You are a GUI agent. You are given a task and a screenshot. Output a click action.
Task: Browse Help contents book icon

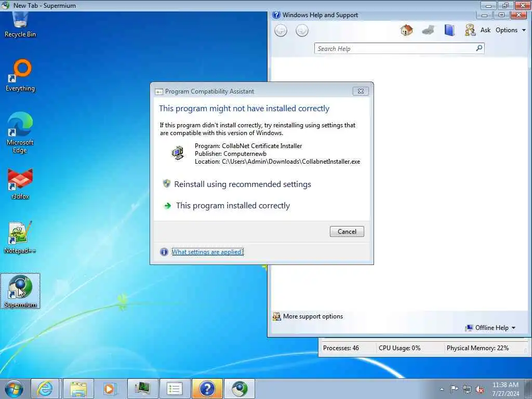pos(449,30)
